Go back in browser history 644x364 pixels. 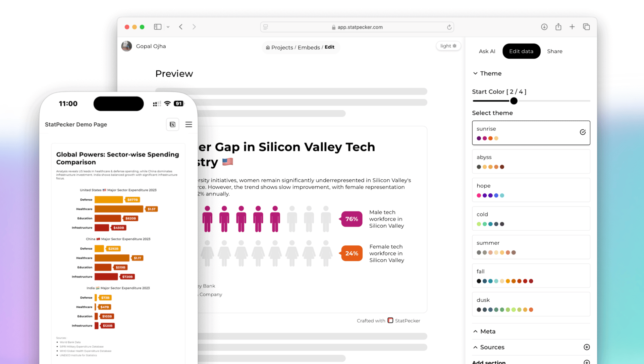pyautogui.click(x=181, y=27)
